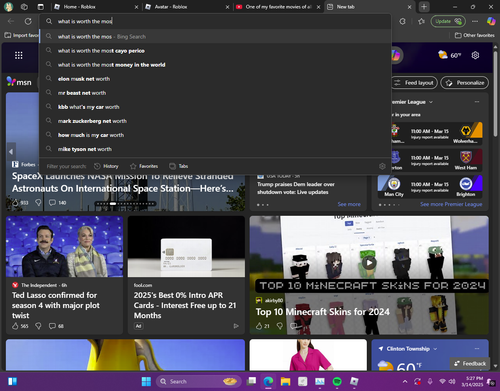Switch to Avatar - Roblox tab

pyautogui.click(x=187, y=7)
